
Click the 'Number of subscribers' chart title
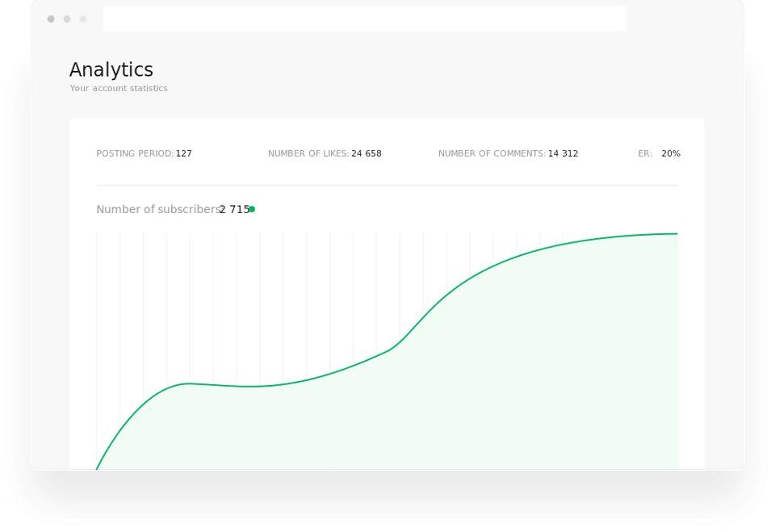click(x=157, y=210)
